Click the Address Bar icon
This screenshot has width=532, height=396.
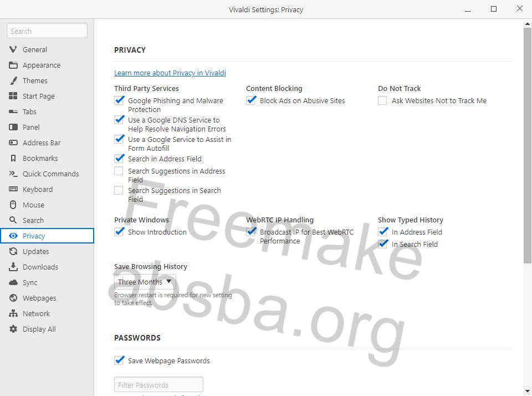[13, 143]
